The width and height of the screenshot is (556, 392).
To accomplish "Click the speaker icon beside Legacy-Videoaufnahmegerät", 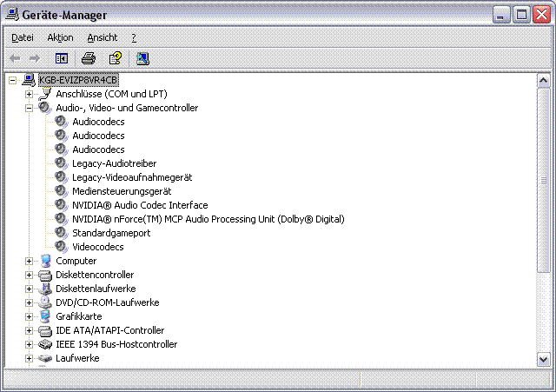I will pos(62,177).
